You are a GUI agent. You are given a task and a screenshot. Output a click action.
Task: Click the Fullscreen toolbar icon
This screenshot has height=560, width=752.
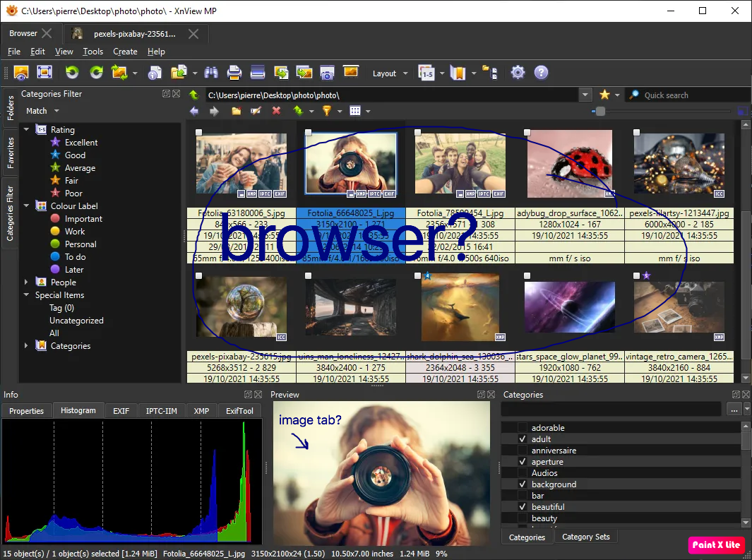tap(44, 72)
